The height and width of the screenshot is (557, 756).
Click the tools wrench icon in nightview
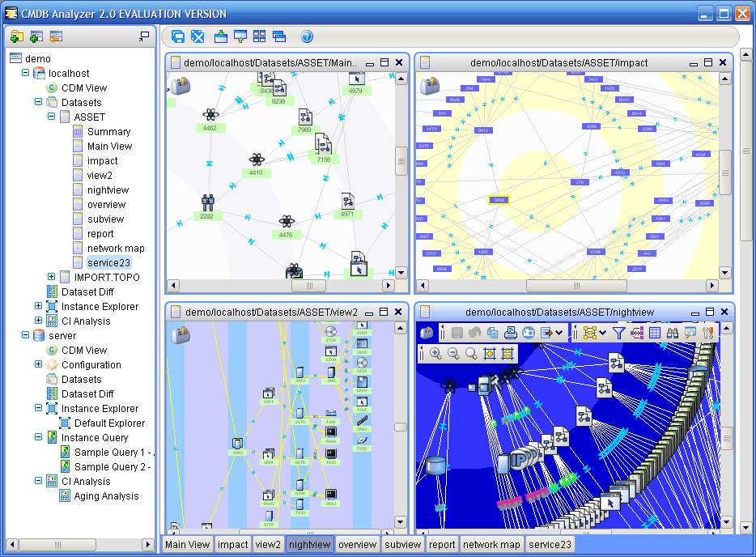point(707,333)
